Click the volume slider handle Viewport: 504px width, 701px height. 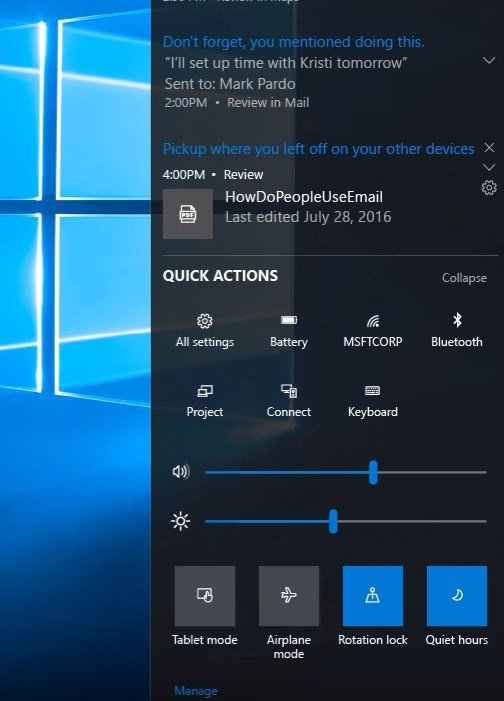[373, 473]
